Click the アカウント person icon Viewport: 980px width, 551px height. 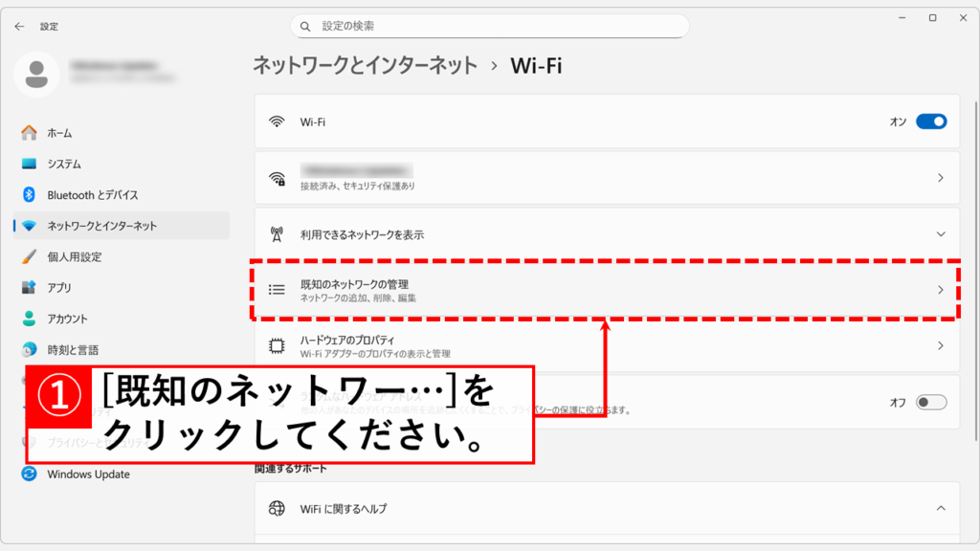[x=29, y=319]
